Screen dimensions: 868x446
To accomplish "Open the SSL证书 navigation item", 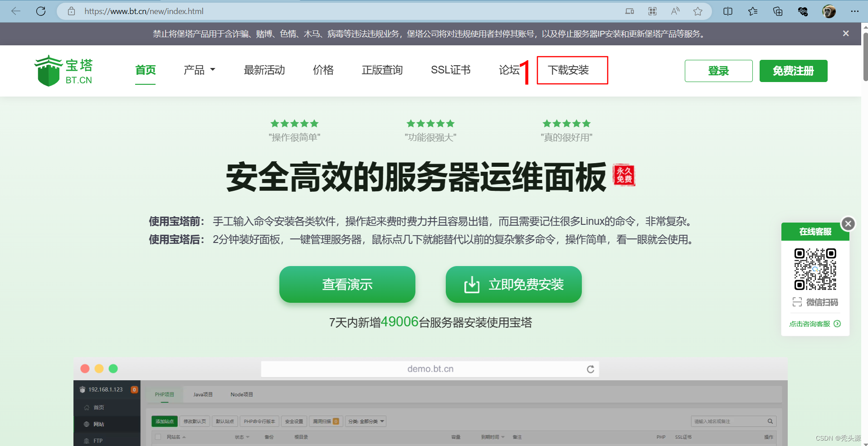I will pos(451,70).
